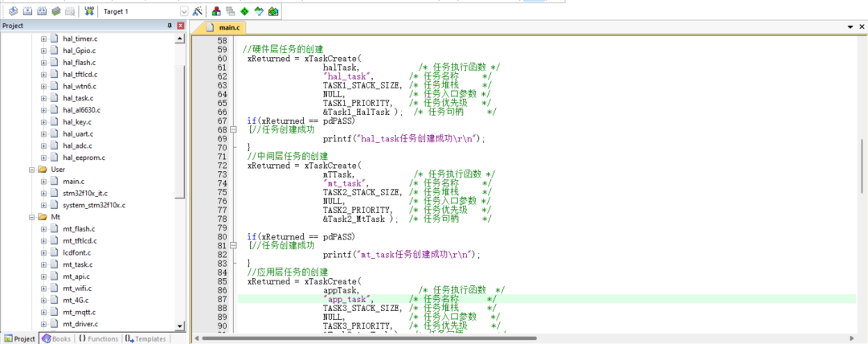
Task: Select mt_api.c file entry
Action: click(76, 276)
